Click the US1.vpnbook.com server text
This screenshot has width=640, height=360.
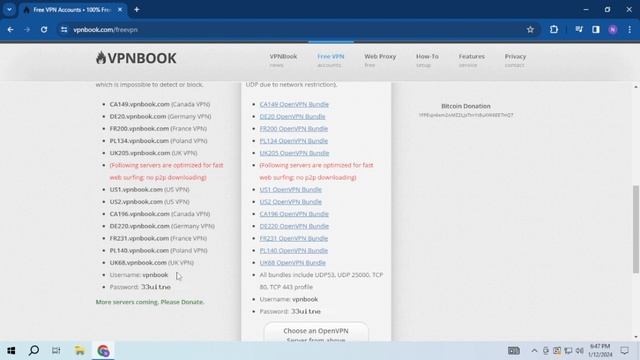click(136, 189)
